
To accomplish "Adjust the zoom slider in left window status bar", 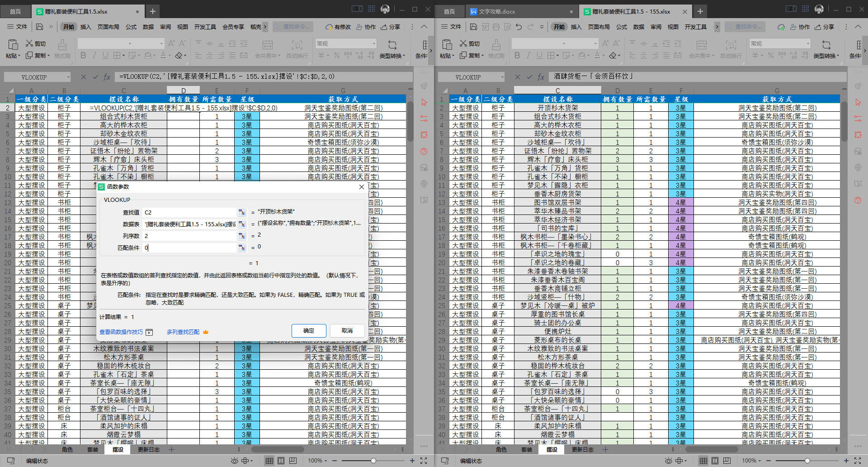I will tap(373, 461).
